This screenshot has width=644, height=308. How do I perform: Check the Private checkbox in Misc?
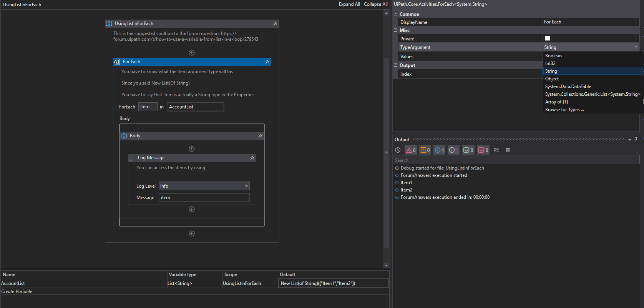pos(548,38)
